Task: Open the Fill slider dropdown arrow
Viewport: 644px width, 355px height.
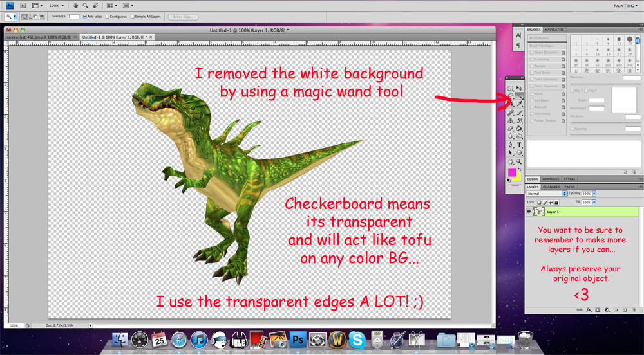Action: (594, 202)
